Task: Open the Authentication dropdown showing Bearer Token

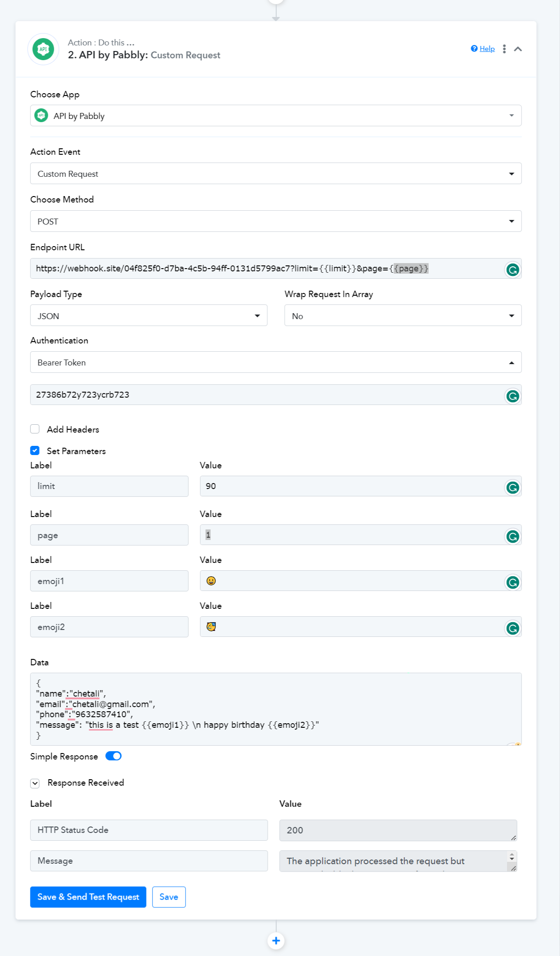Action: click(x=276, y=362)
